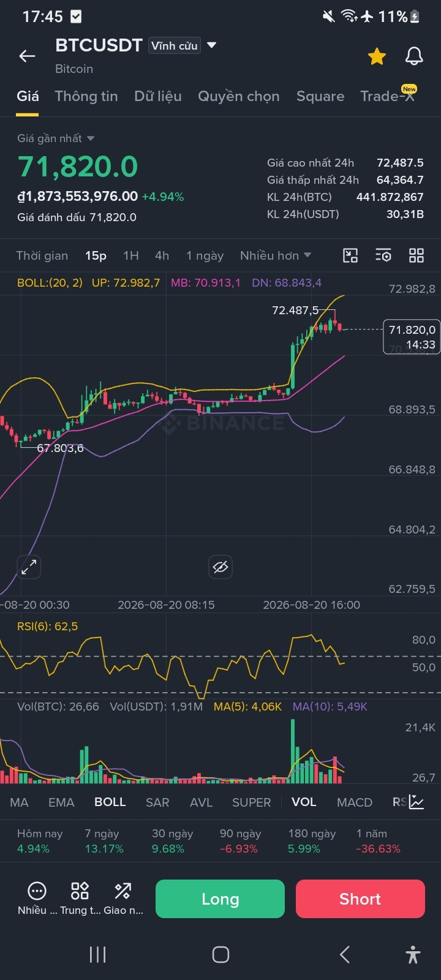This screenshot has width=441, height=980.
Task: Tap the Giá cao nhất 24h value 72,487.5
Action: click(400, 163)
